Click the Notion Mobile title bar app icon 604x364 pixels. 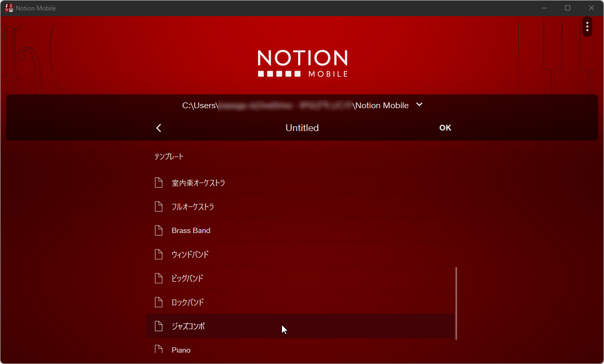pyautogui.click(x=8, y=8)
